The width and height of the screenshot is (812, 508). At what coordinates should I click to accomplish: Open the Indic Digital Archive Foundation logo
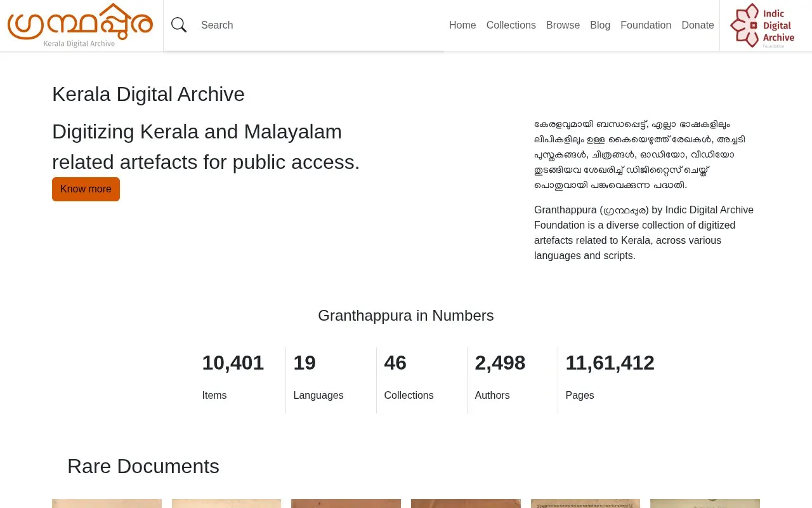click(x=762, y=25)
